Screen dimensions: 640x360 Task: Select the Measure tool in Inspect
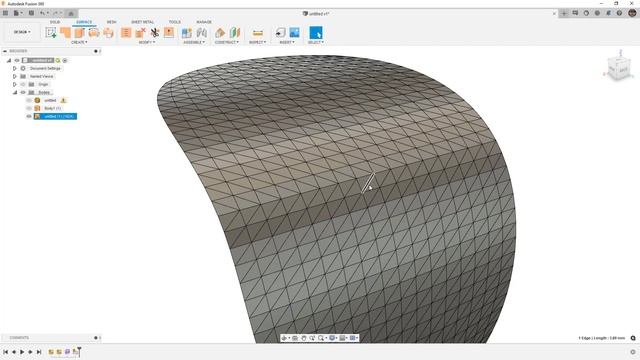[258, 33]
